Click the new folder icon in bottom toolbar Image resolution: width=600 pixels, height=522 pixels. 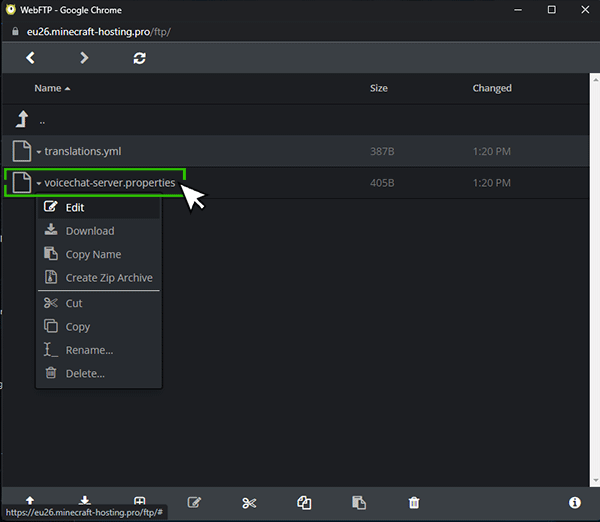point(139,500)
